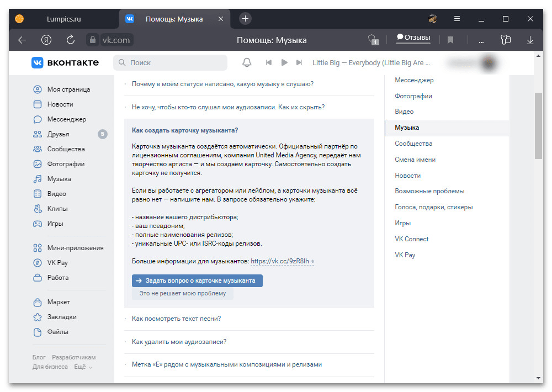Click the Клипы icon in sidebar

38,209
